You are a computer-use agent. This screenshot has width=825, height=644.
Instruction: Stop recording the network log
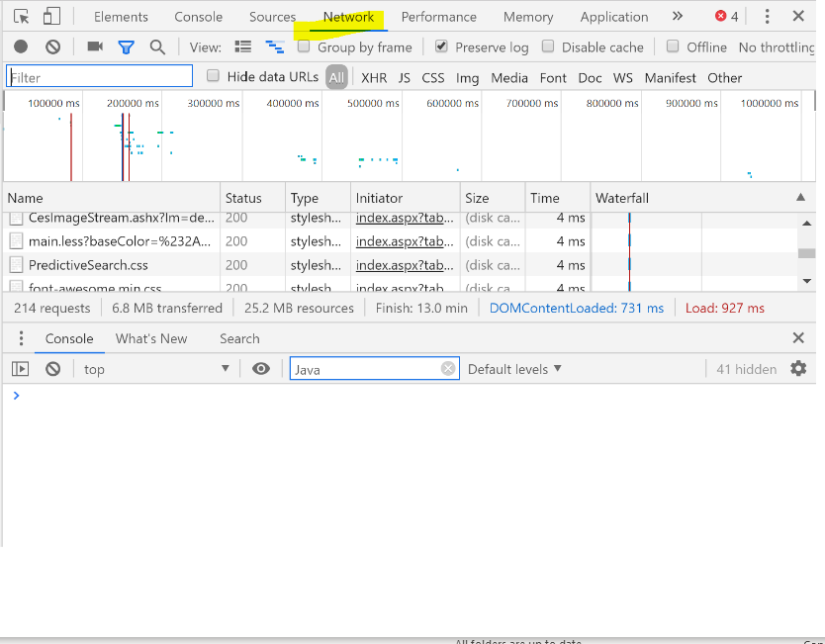coord(21,46)
